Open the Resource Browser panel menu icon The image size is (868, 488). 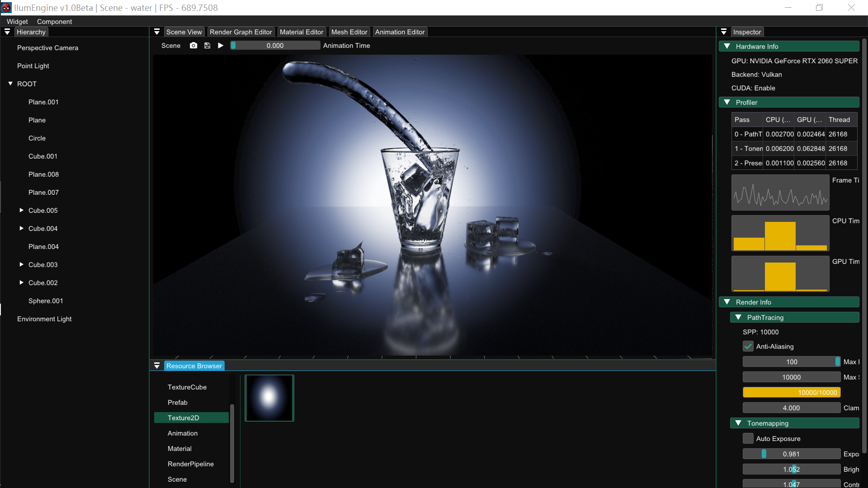pyautogui.click(x=157, y=366)
